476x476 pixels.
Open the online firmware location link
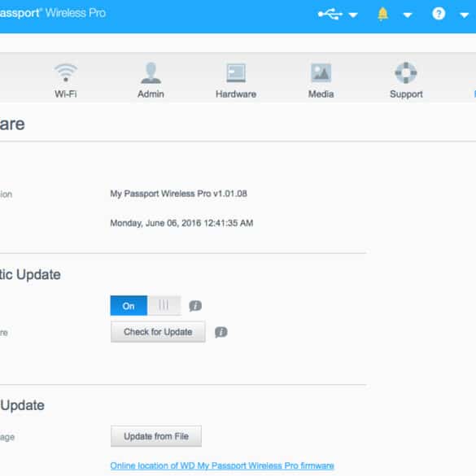click(222, 465)
